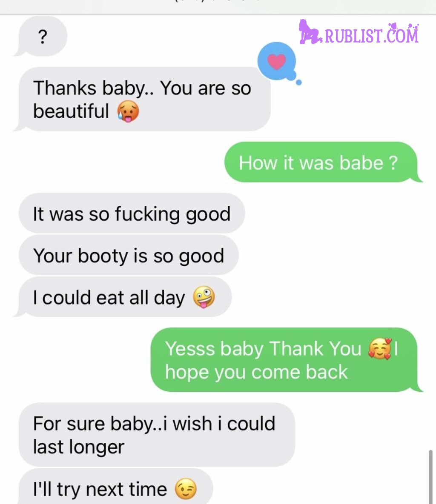The width and height of the screenshot is (436, 504).
Task: Click the zany face emoji
Action: 204,297
